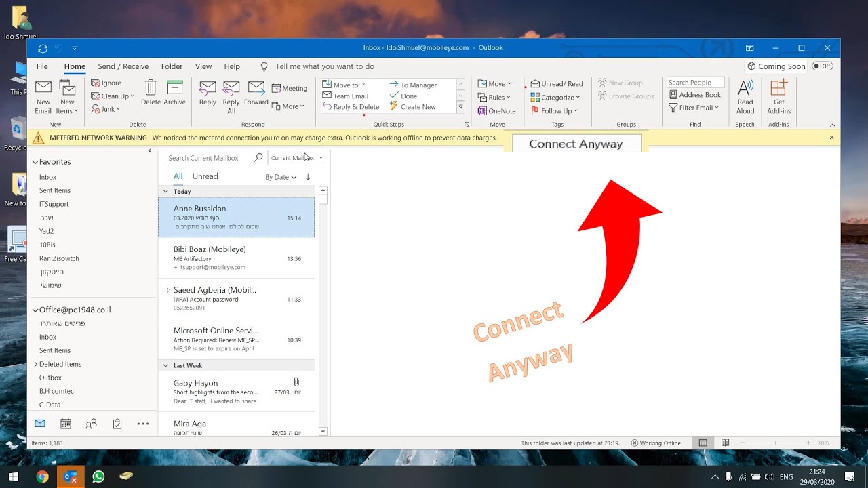868x488 pixels.
Task: Collapse the Office@pc1948.co.il account
Action: 35,310
